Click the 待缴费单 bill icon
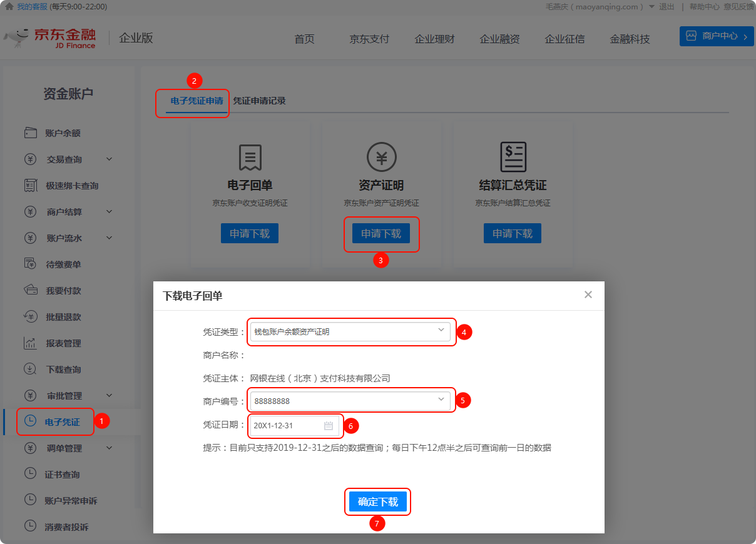 (30, 264)
